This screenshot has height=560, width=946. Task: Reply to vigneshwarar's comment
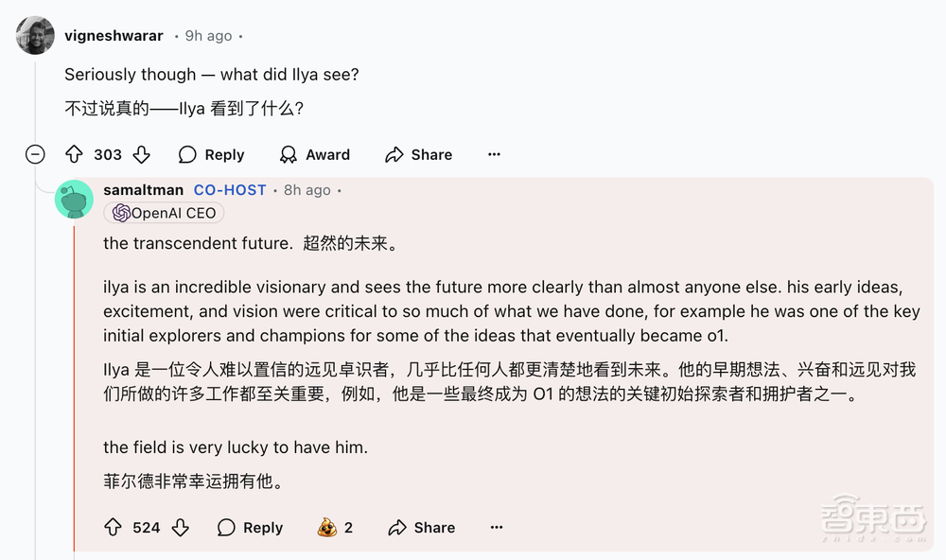pyautogui.click(x=211, y=154)
